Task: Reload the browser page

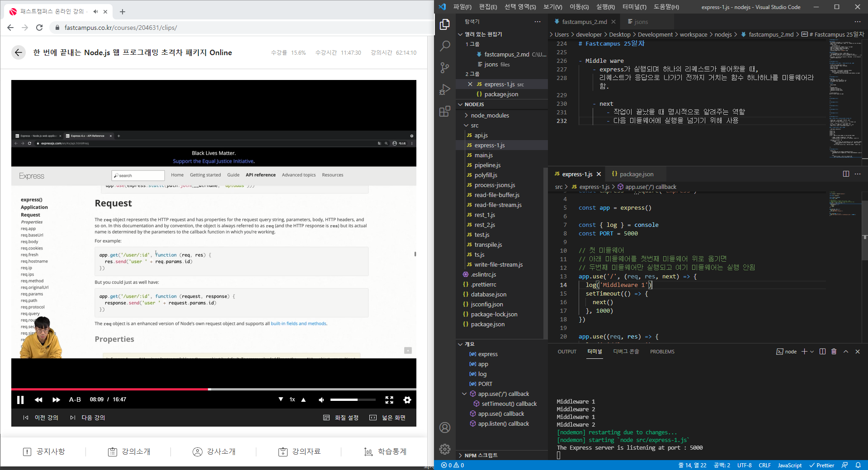Action: [x=39, y=28]
